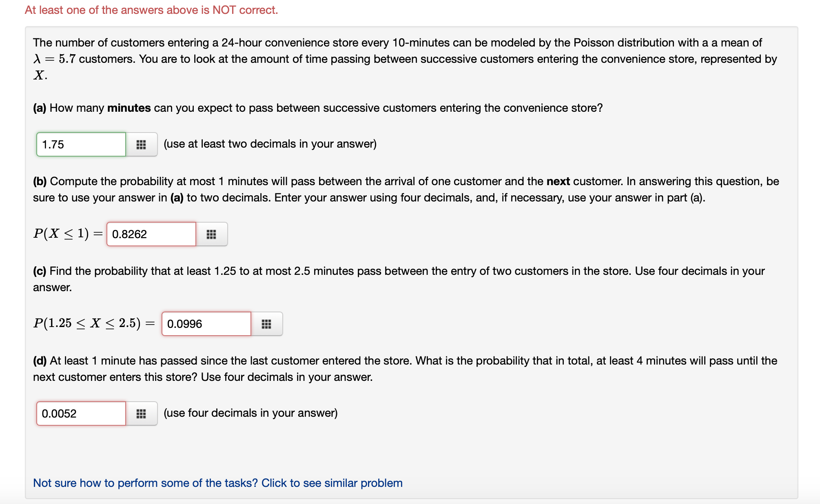The height and width of the screenshot is (504, 820).
Task: Click the warning message about incorrect answers
Action: 151,9
